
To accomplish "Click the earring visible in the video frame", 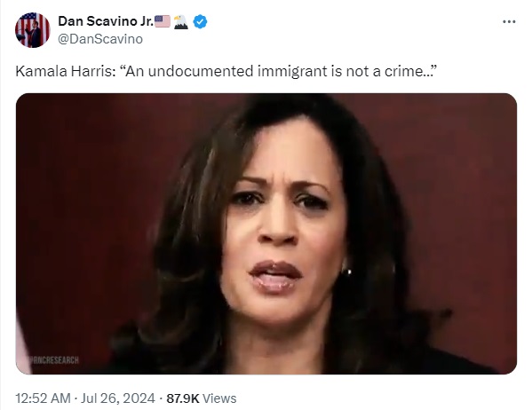I will tap(347, 271).
